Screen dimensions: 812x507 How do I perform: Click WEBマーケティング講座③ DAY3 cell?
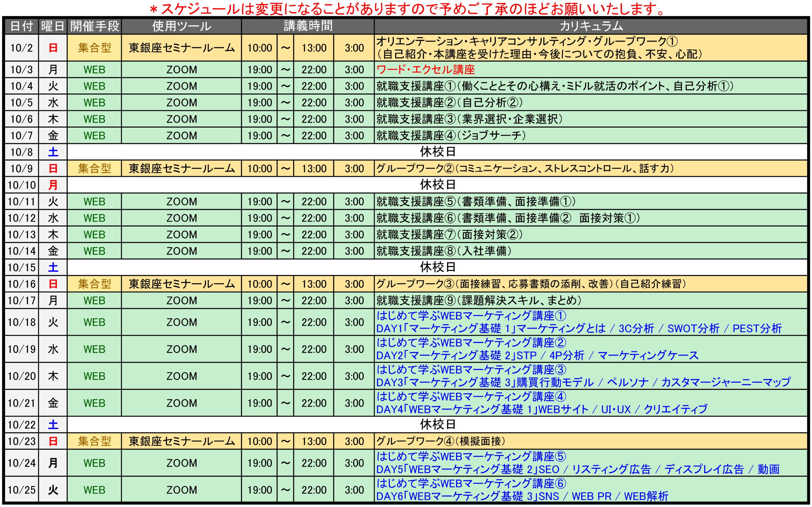591,376
